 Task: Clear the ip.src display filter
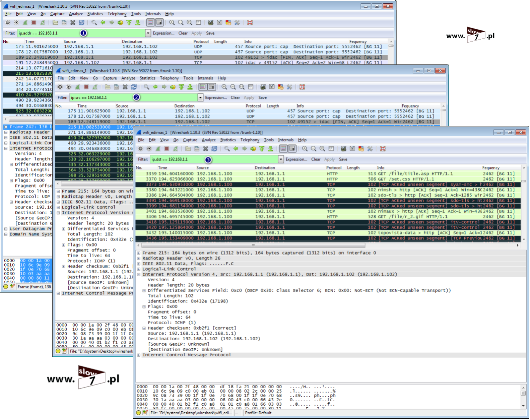[x=235, y=98]
